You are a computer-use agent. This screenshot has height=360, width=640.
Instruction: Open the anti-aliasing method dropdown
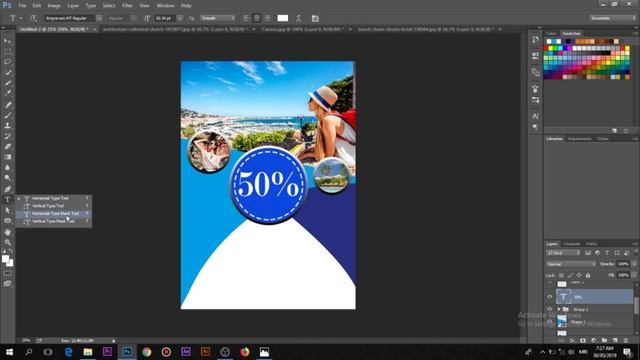tap(217, 18)
